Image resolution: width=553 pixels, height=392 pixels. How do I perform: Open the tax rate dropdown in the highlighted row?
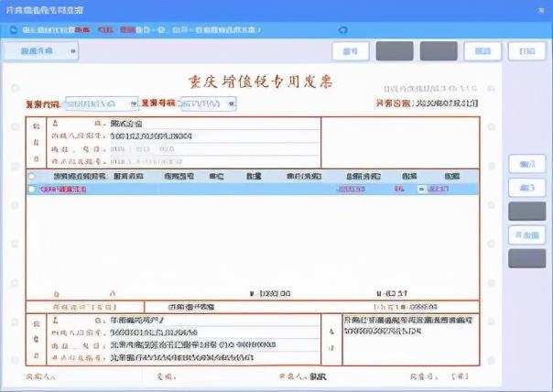pos(421,189)
